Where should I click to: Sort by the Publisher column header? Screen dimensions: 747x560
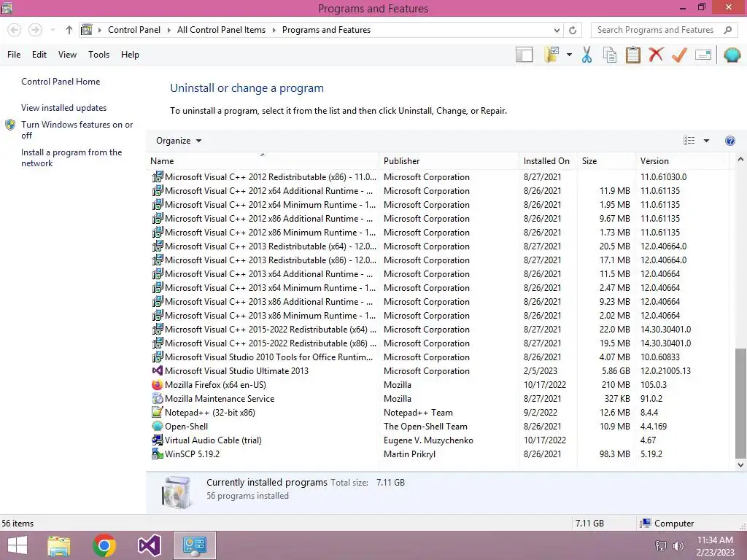point(449,161)
